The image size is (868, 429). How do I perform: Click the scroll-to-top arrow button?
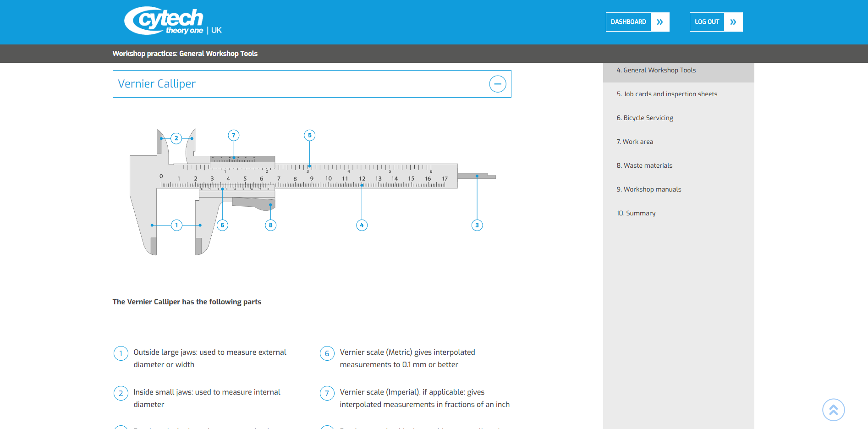[x=833, y=410]
